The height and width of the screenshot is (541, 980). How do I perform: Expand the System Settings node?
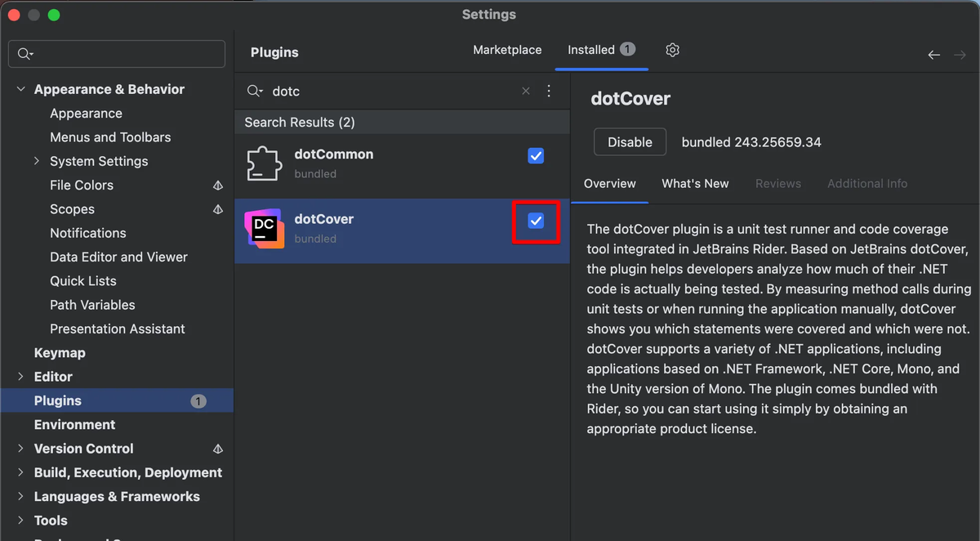point(37,161)
